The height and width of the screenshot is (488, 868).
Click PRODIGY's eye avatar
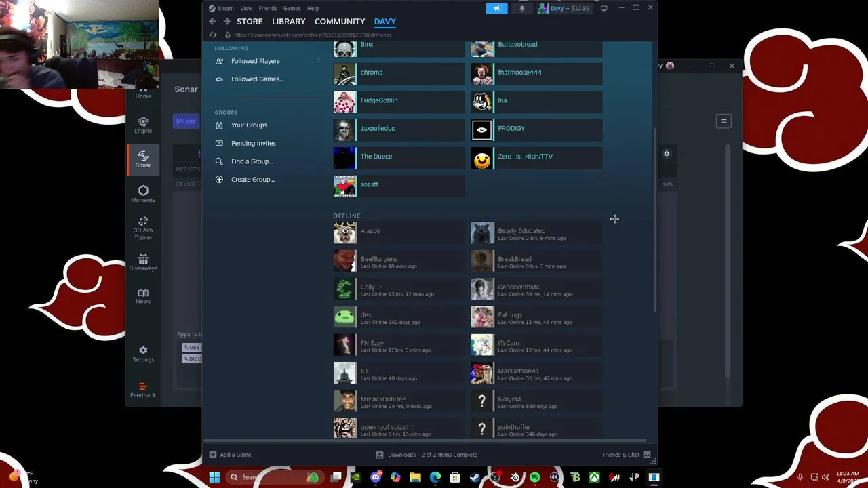coord(482,130)
